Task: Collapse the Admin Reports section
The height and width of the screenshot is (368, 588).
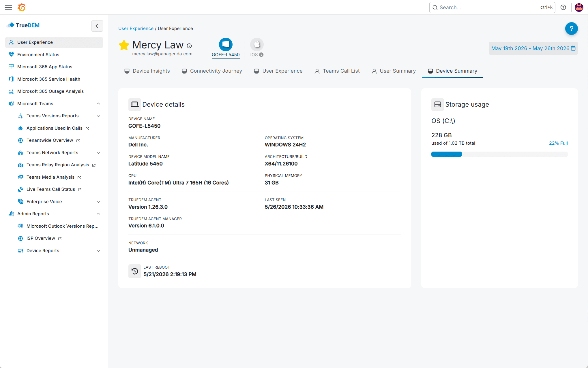Action: pyautogui.click(x=98, y=214)
